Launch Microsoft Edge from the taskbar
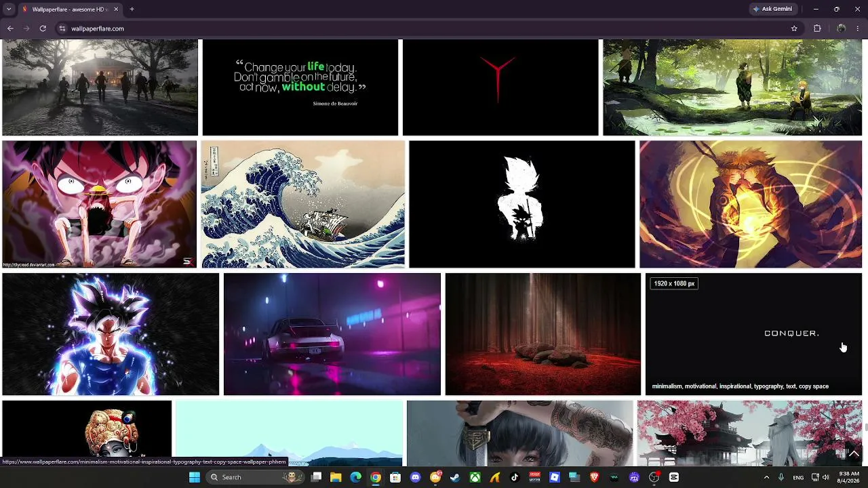This screenshot has width=868, height=488. [x=355, y=477]
